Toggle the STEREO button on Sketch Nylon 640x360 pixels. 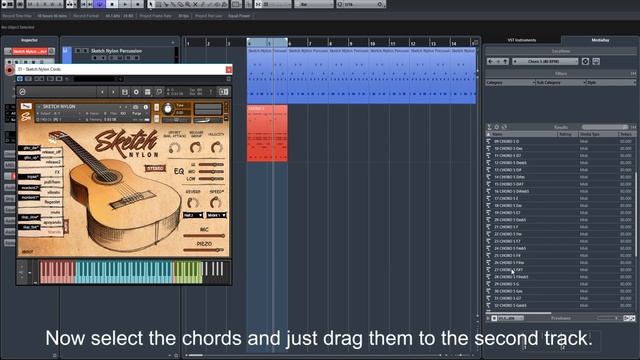click(x=155, y=168)
